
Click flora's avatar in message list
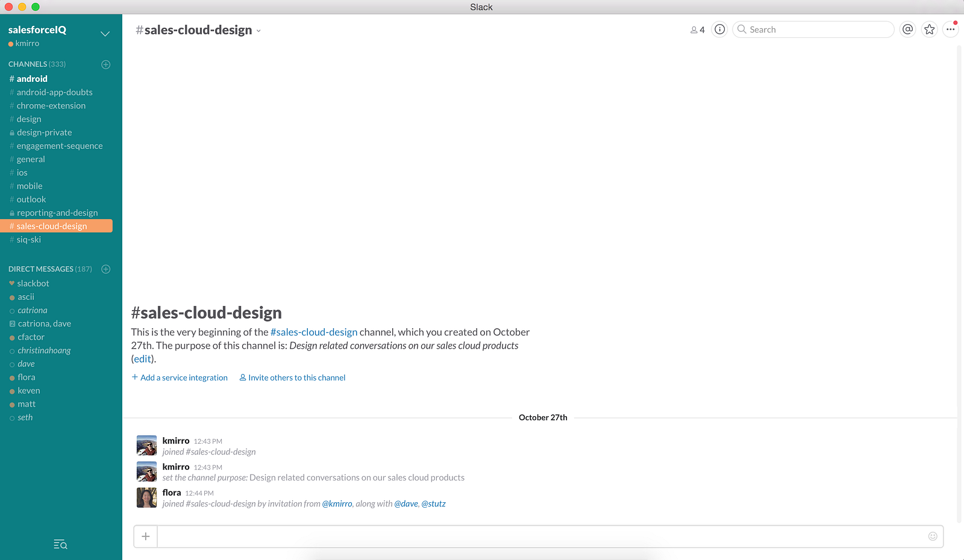146,497
